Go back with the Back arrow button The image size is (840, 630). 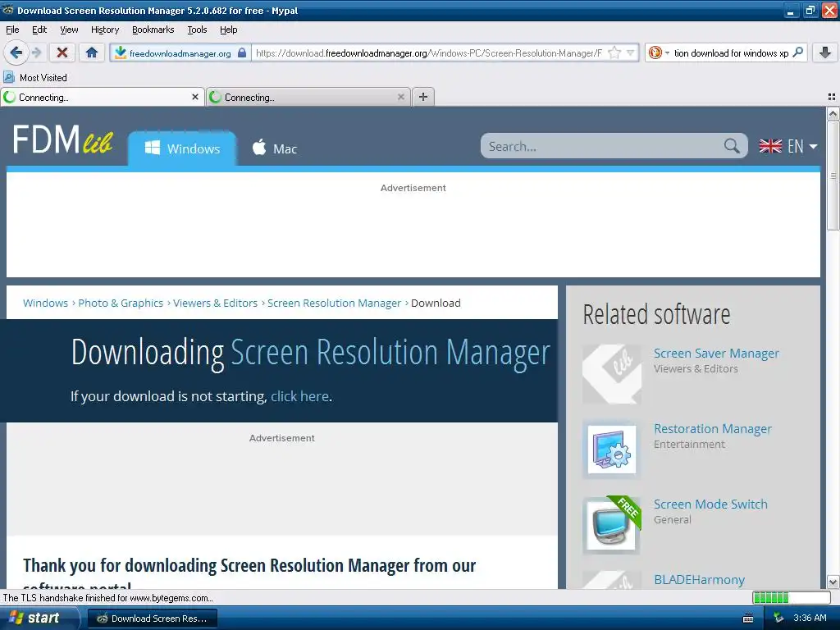click(x=16, y=52)
